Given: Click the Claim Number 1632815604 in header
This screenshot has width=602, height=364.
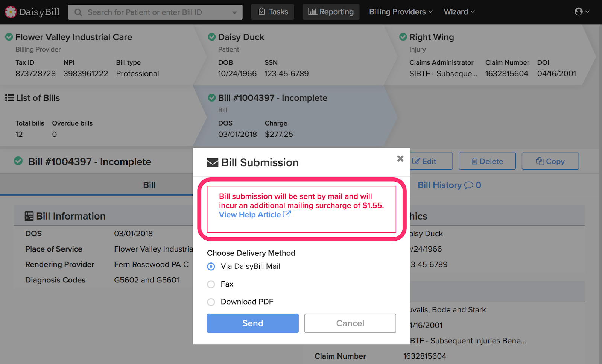Looking at the screenshot, I should click(x=506, y=74).
